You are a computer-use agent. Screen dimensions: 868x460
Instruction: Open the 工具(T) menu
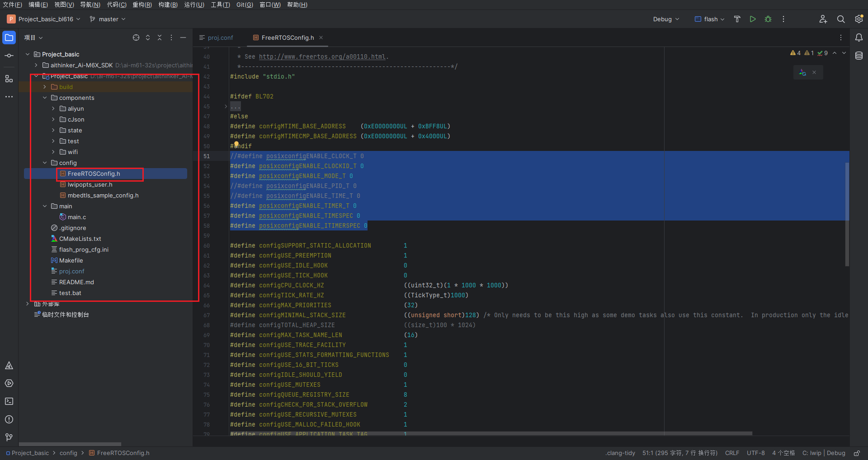(x=220, y=5)
